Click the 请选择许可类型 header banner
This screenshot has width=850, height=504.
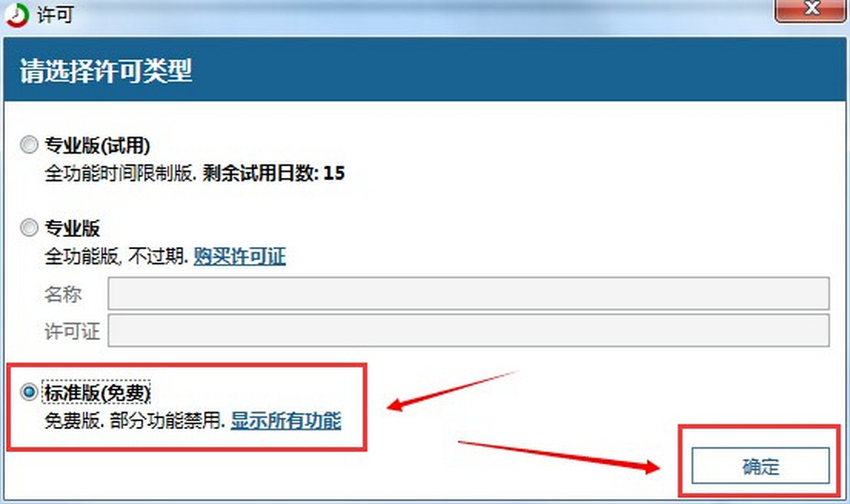(x=425, y=72)
